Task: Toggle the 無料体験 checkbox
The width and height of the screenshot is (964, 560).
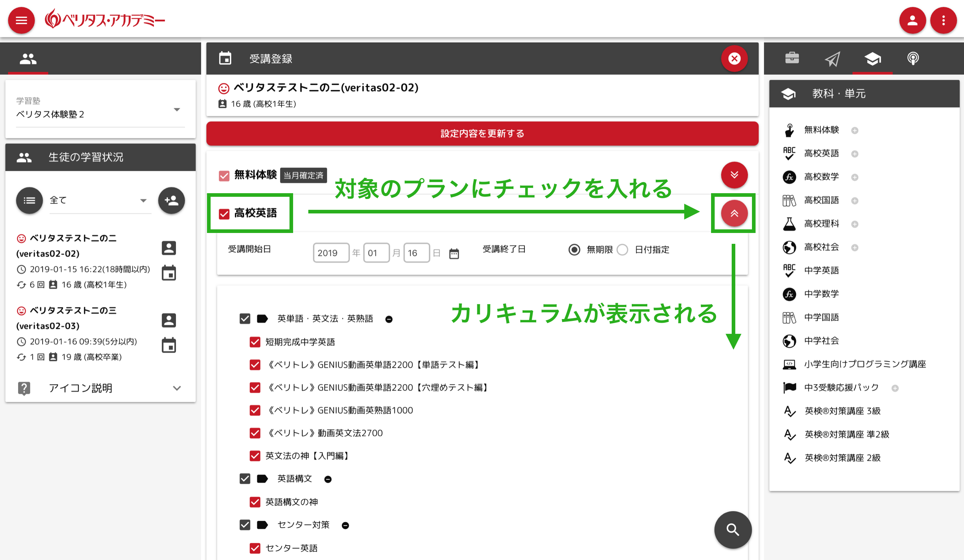Action: pyautogui.click(x=224, y=175)
